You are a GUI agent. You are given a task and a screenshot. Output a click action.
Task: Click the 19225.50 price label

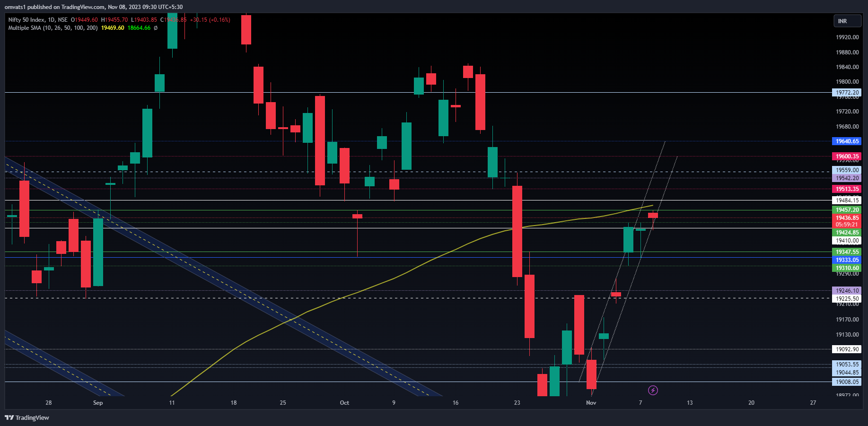(x=847, y=299)
